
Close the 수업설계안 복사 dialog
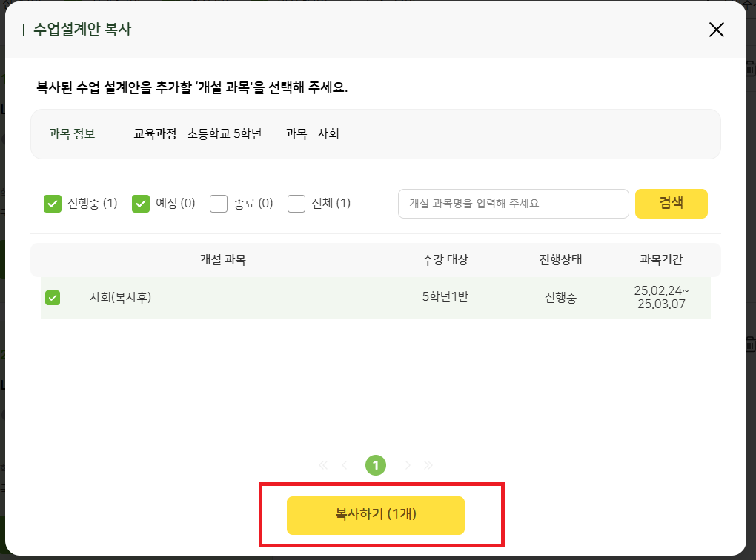point(716,30)
